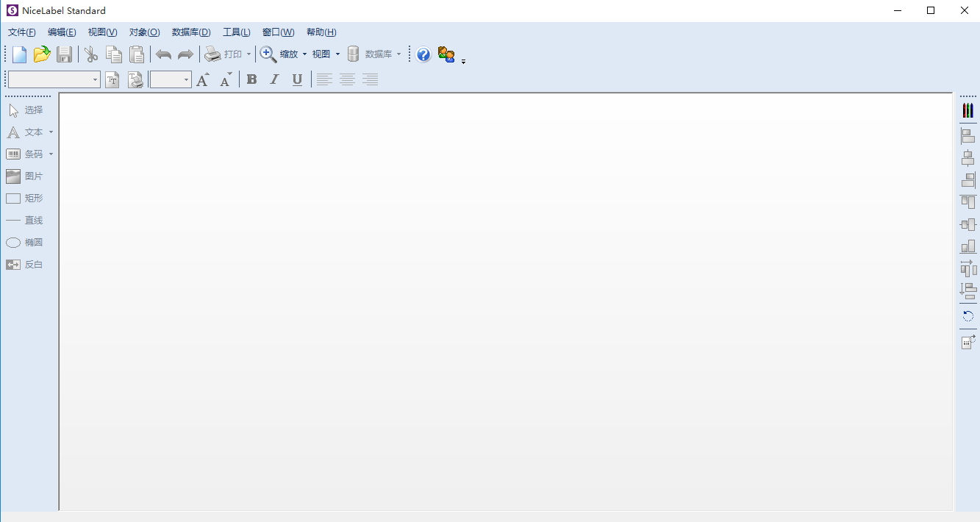Click the New label icon

[20, 54]
